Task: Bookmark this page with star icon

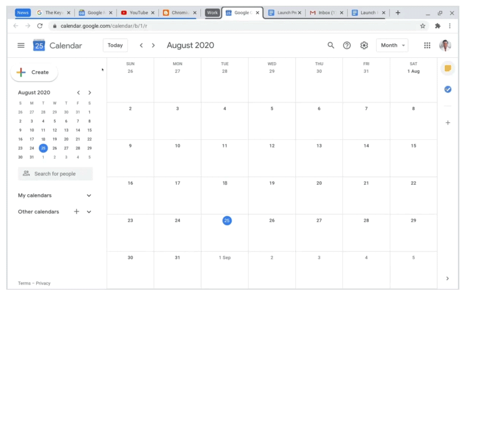Action: [x=423, y=26]
